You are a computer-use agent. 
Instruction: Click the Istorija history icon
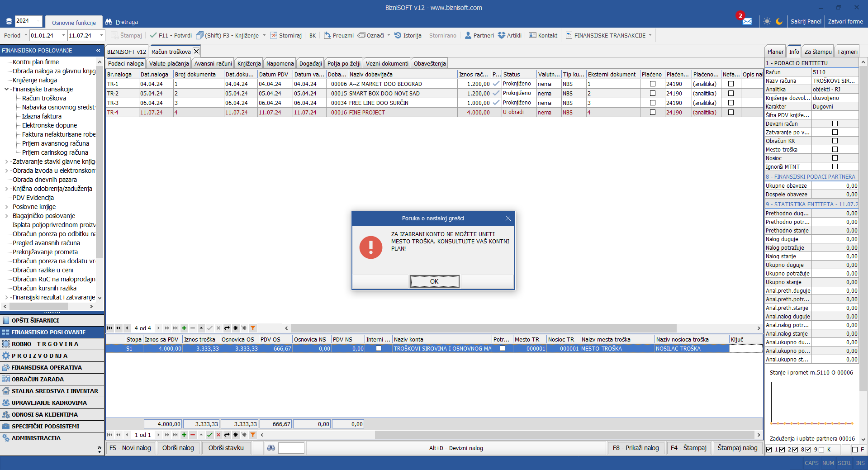tap(398, 35)
